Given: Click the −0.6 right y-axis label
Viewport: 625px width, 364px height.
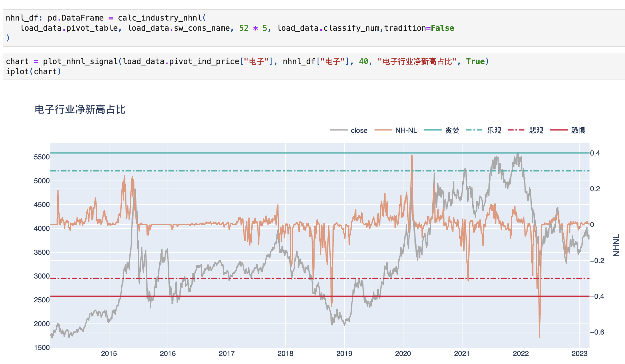Looking at the screenshot, I should coord(597,332).
